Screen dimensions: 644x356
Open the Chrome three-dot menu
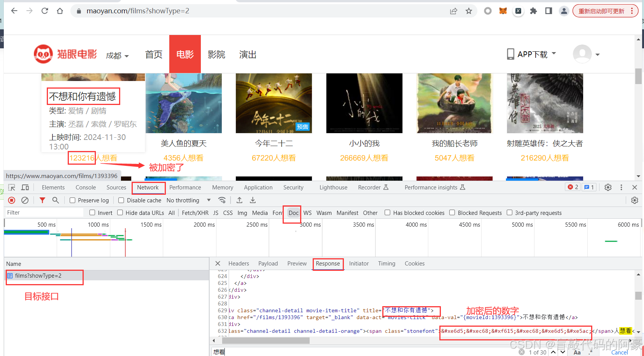pyautogui.click(x=632, y=11)
